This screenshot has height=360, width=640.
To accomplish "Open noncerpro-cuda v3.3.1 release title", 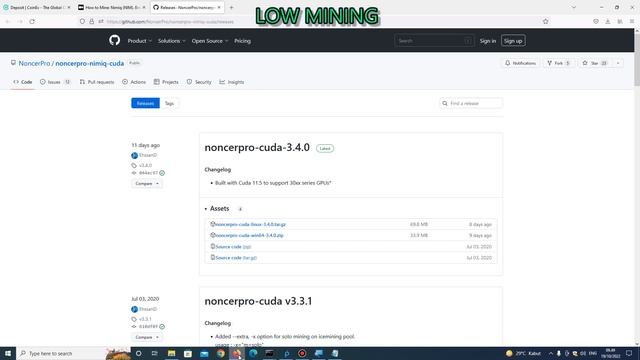I will pos(258,301).
